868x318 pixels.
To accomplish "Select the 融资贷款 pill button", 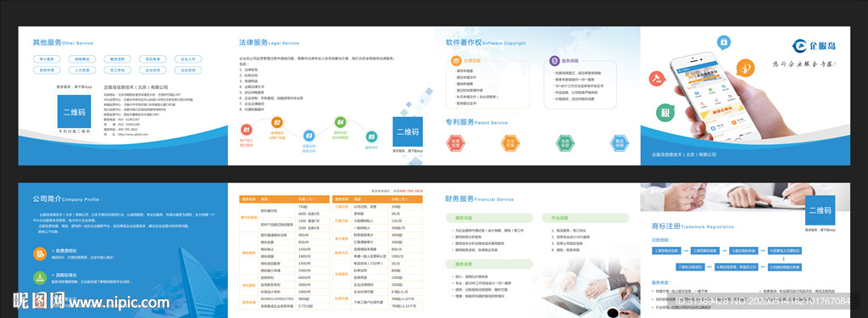I will (117, 59).
